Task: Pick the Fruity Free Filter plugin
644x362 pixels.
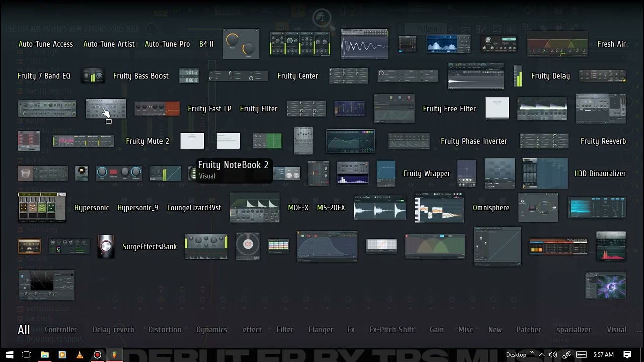Action: (449, 109)
